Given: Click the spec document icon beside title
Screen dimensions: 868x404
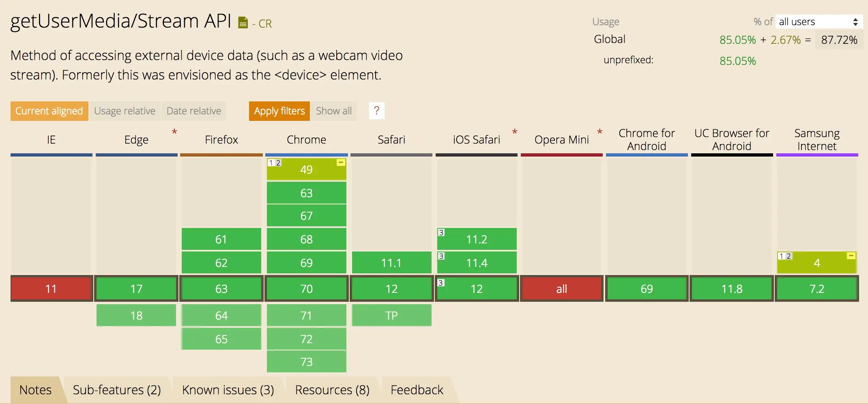Looking at the screenshot, I should point(243,23).
